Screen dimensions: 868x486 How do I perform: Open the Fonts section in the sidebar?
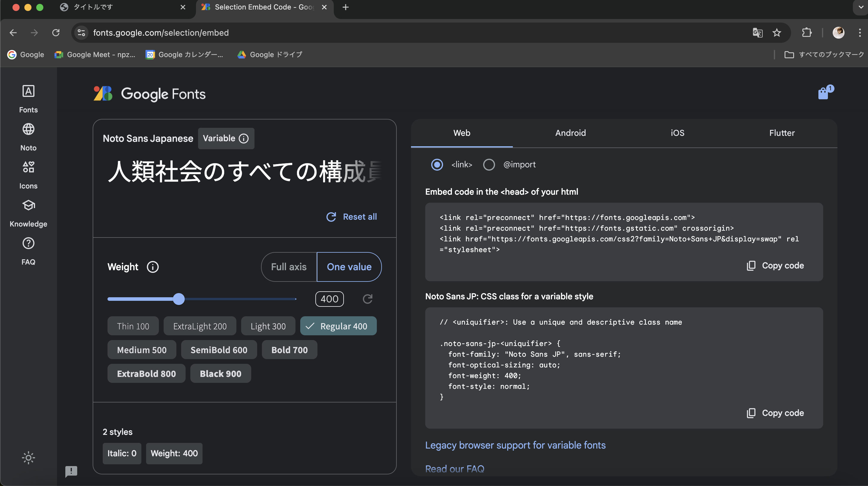click(28, 98)
